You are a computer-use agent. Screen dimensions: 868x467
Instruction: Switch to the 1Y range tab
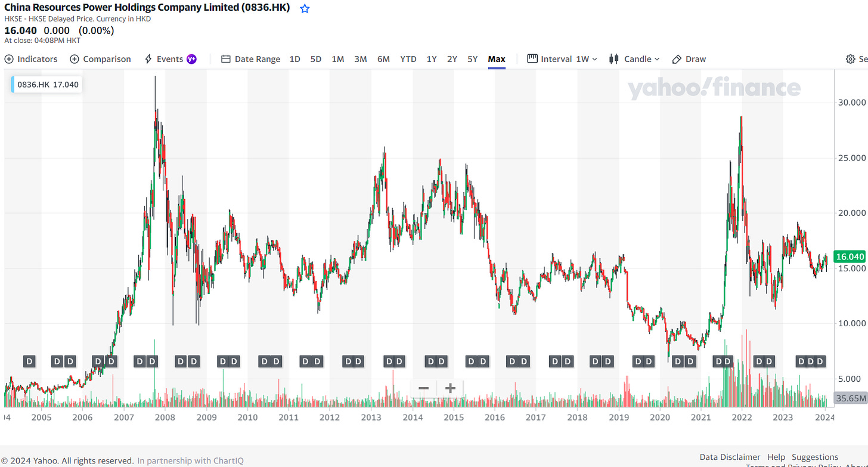coord(432,59)
